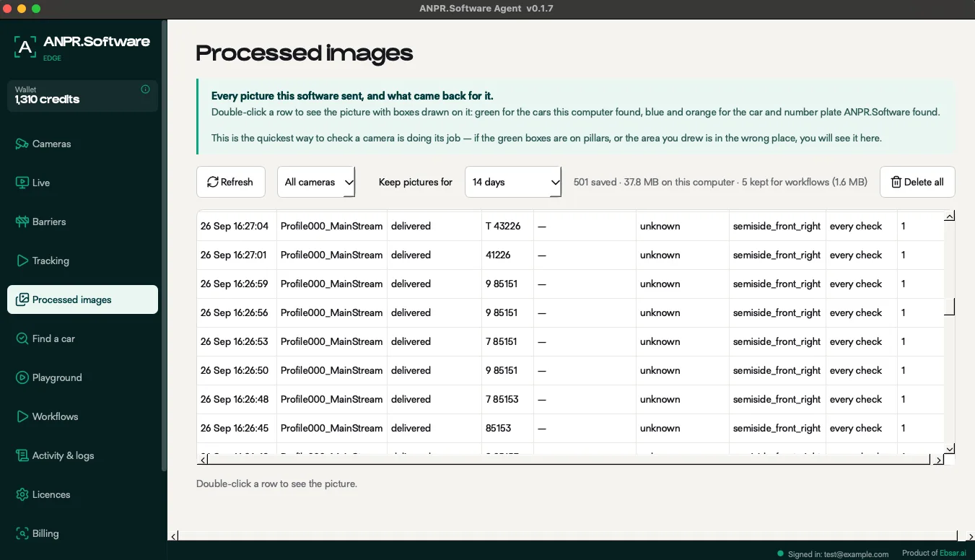Click the Refresh button
This screenshot has width=975, height=560.
click(x=231, y=182)
